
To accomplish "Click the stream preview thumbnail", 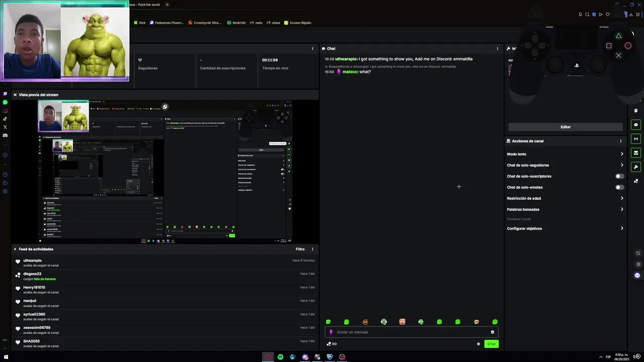I will tap(166, 171).
